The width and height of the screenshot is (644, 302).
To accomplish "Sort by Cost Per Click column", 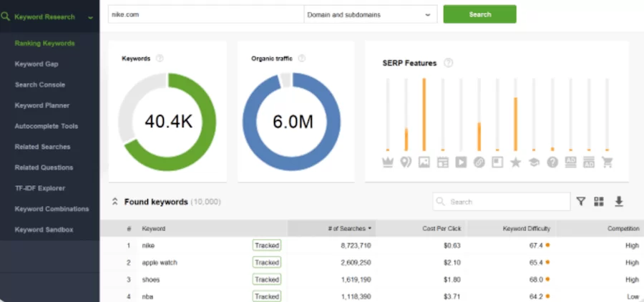I will [441, 228].
